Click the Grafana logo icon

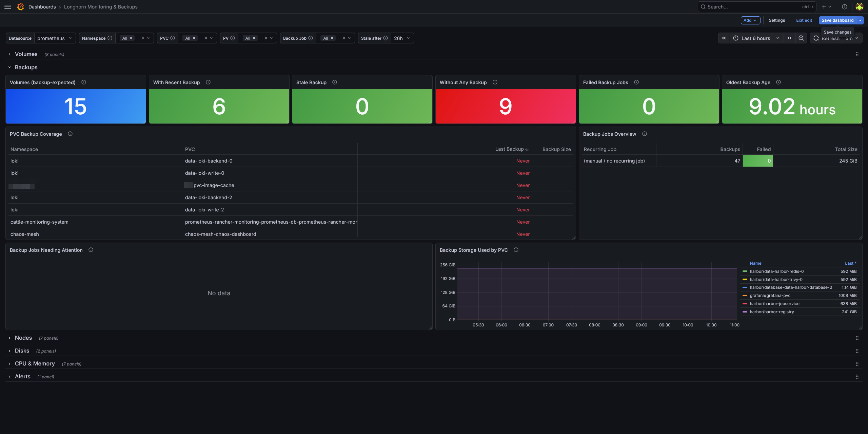[x=20, y=7]
